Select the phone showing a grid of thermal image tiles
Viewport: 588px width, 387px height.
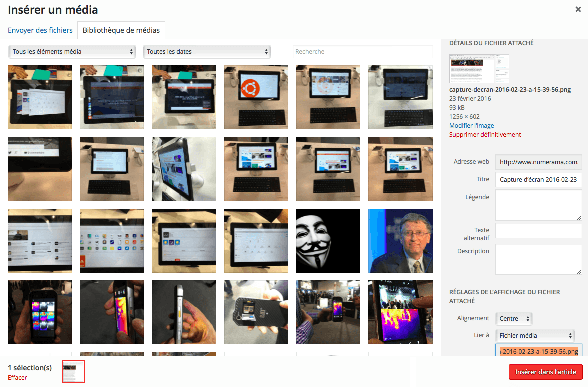(40, 312)
